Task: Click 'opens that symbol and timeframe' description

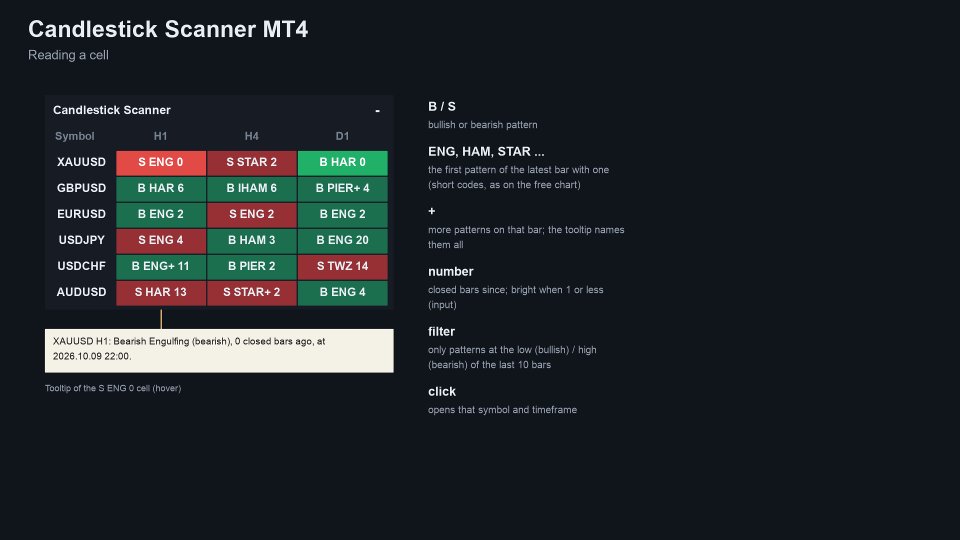Action: tap(503, 410)
